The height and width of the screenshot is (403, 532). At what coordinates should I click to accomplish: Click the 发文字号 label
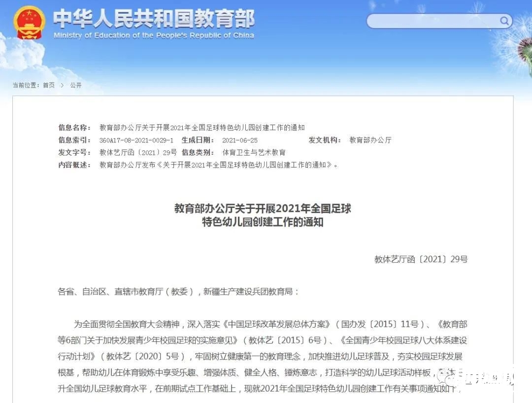coord(75,153)
